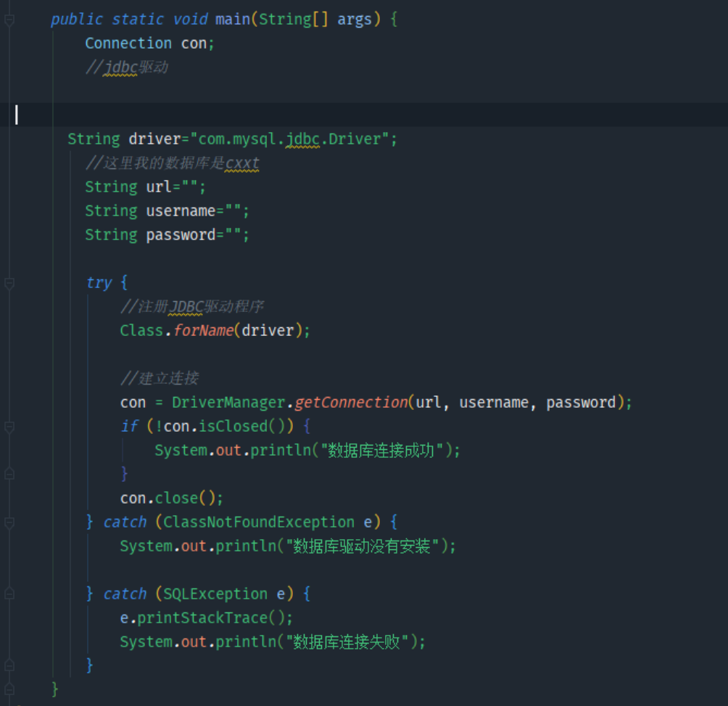Fold the SQLException catch block
The width and height of the screenshot is (728, 706).
[x=9, y=594]
